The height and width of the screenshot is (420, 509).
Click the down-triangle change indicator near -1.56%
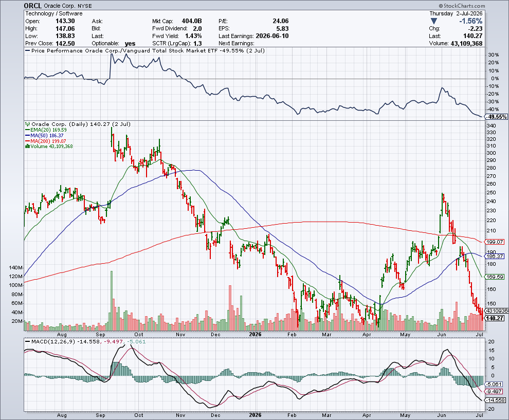pyautogui.click(x=434, y=21)
